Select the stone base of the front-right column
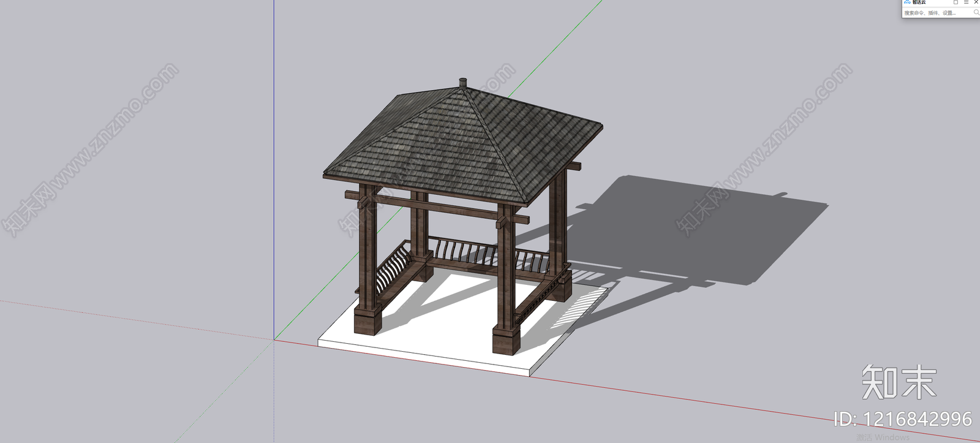 click(x=506, y=341)
